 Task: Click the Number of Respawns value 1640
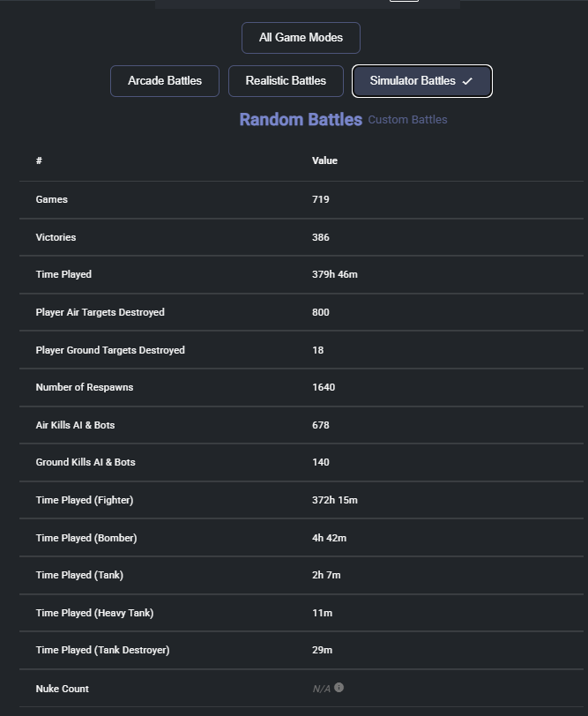(324, 387)
